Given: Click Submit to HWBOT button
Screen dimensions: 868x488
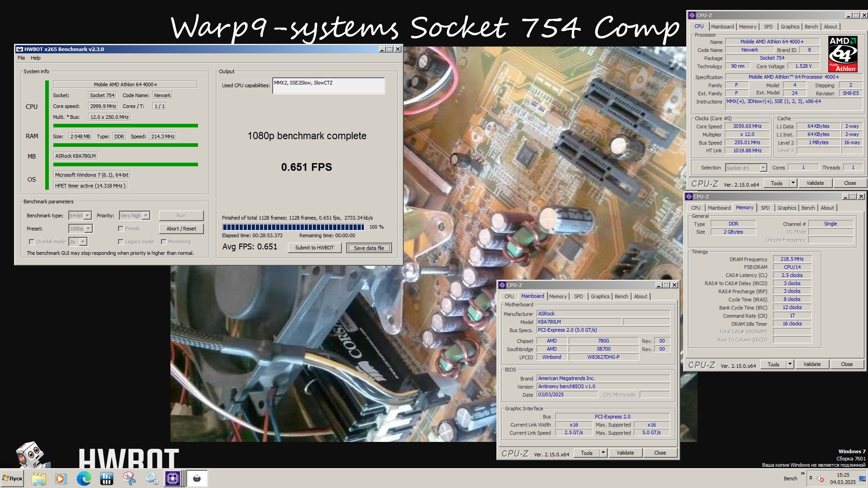Looking at the screenshot, I should point(315,248).
